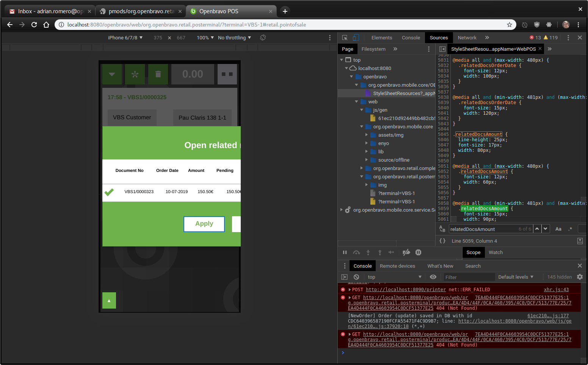Click the pretty print braces icon
Image resolution: width=588 pixels, height=365 pixels.
click(x=442, y=241)
